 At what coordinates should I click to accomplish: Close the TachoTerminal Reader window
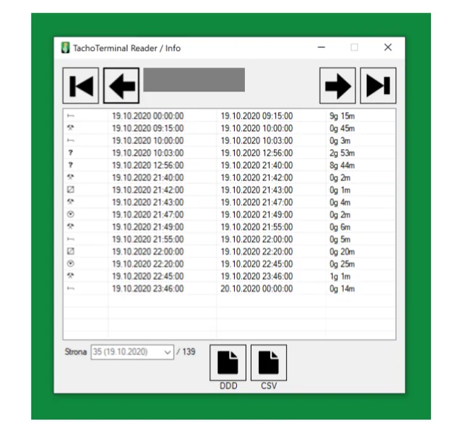click(x=388, y=47)
